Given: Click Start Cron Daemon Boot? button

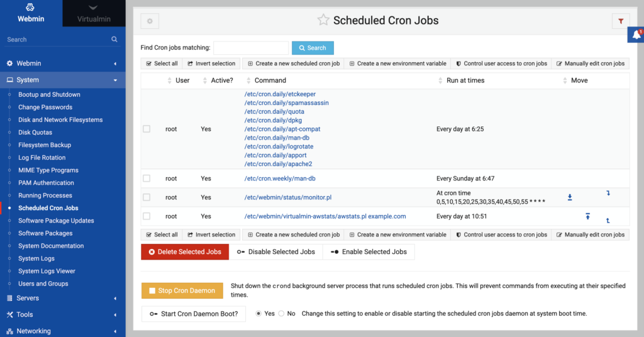Looking at the screenshot, I should 194,314.
